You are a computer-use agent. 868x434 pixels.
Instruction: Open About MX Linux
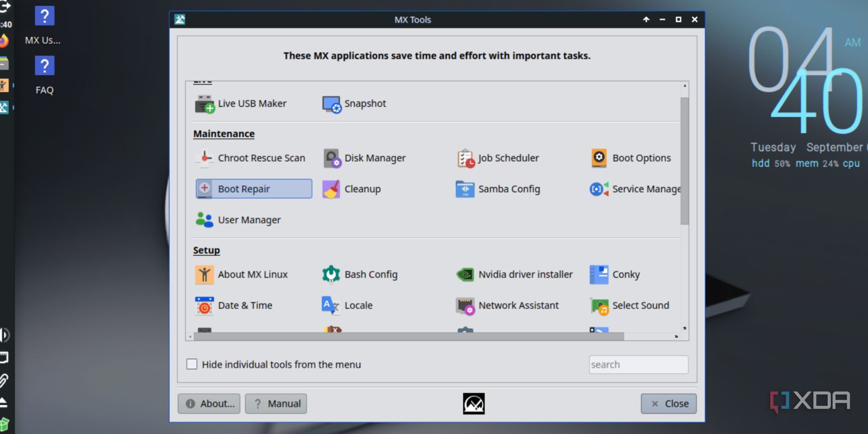(241, 275)
